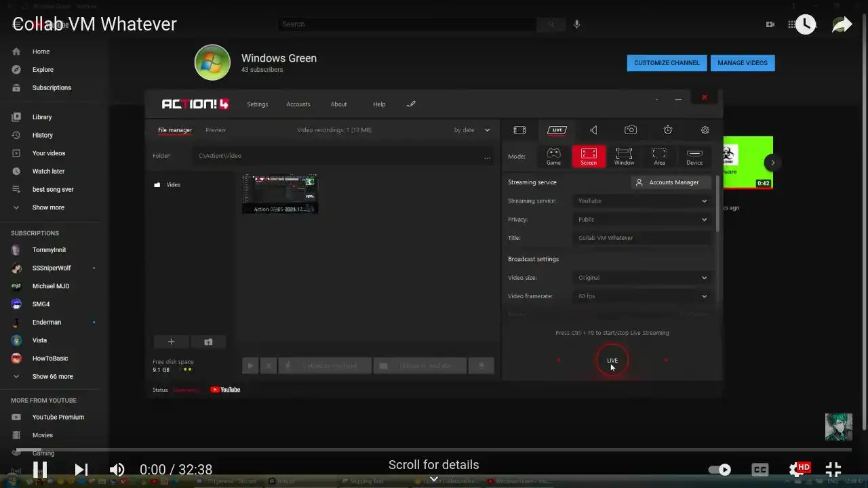868x488 pixels.
Task: Select the LIVE streaming tab icon
Action: coord(557,130)
